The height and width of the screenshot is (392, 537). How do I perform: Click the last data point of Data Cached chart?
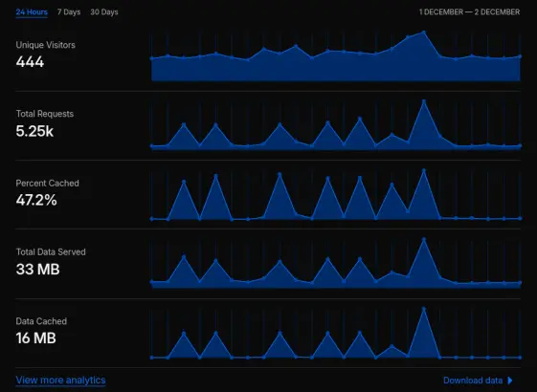coord(520,358)
